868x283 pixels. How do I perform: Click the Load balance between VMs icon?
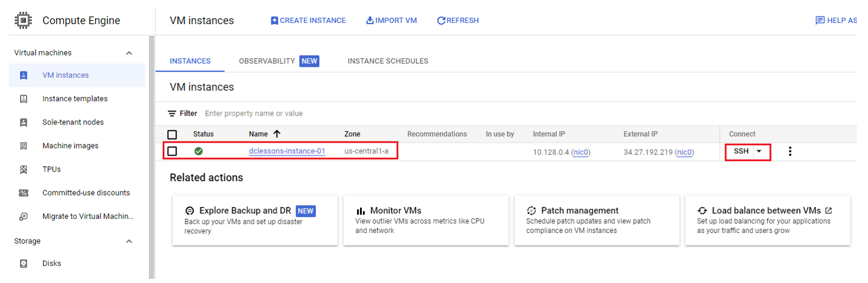pos(702,210)
